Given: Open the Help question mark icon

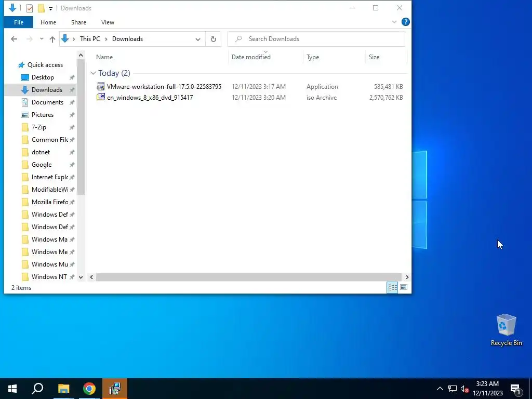Looking at the screenshot, I should (405, 22).
